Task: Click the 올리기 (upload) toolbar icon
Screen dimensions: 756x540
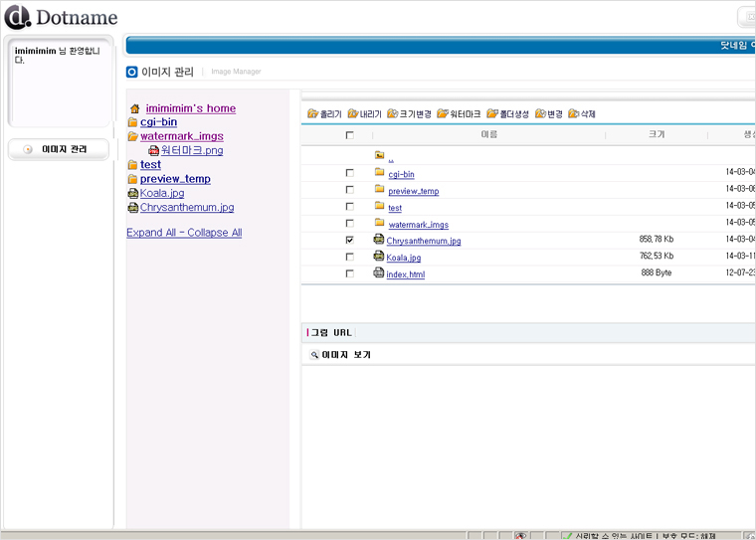Action: click(312, 114)
